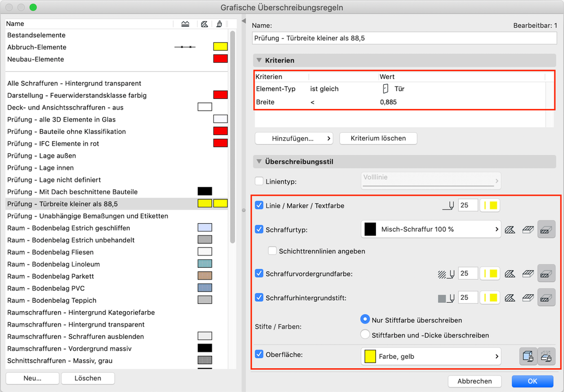Click the fill override column header icon
The image size is (564, 392).
pos(205,24)
